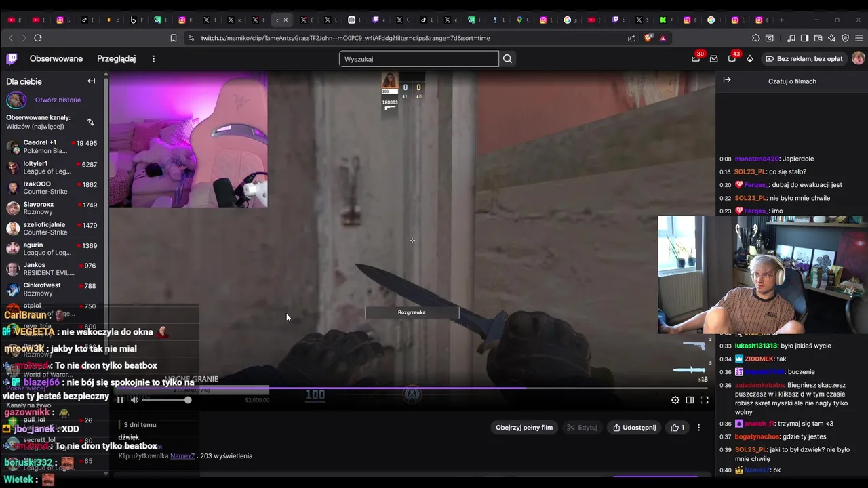Pause the clip playback
Screen dimensions: 868x488
120,400
